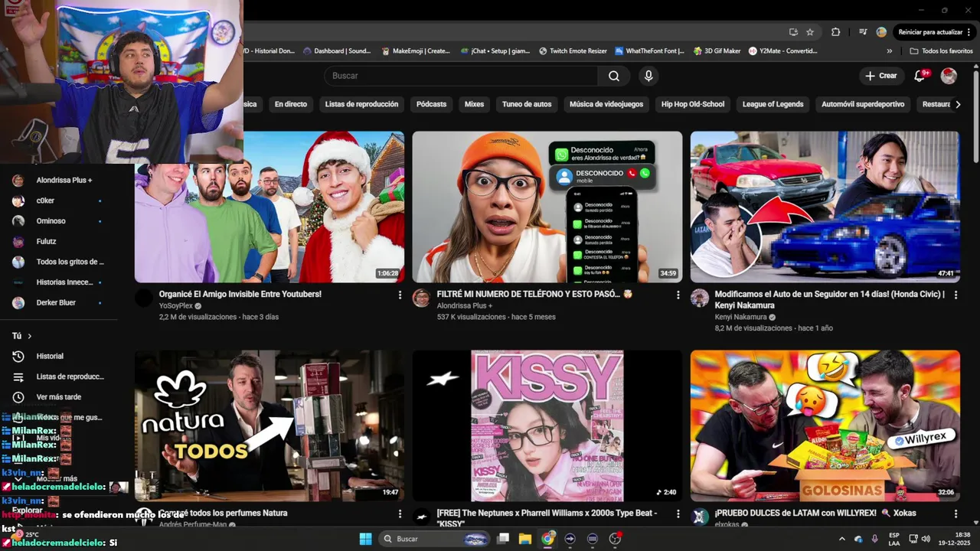Open the KISSY type beat thumbnail

tap(547, 425)
